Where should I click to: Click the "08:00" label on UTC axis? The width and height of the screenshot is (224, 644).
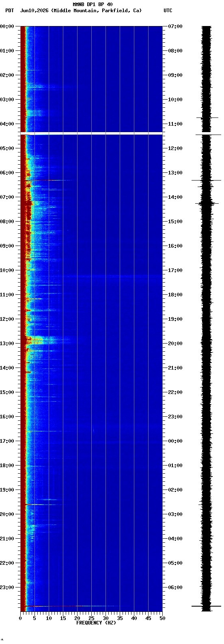coord(175,51)
